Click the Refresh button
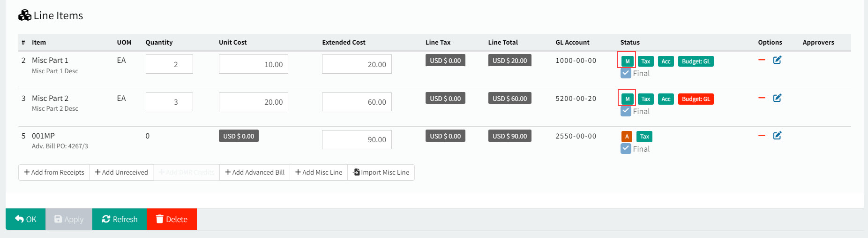 coord(120,219)
